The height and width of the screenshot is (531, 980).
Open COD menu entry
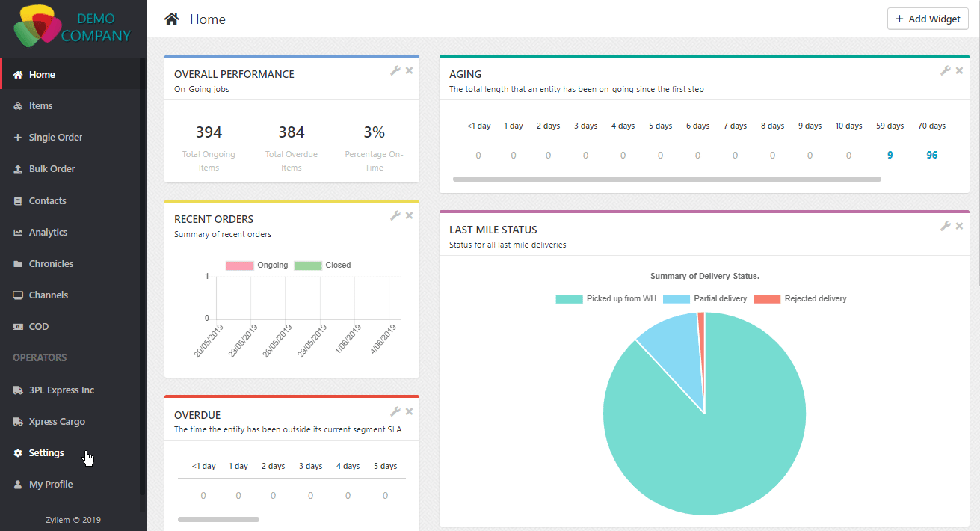tap(70, 327)
